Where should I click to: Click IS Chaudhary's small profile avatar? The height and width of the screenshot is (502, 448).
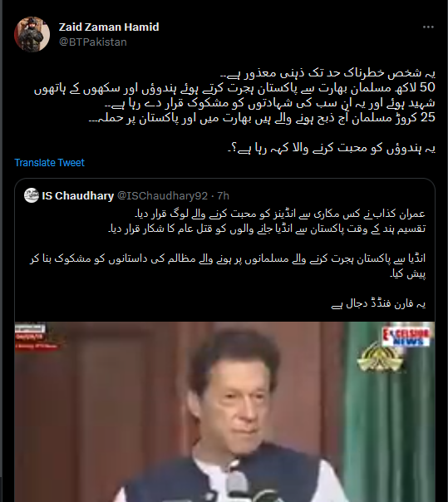tap(32, 195)
